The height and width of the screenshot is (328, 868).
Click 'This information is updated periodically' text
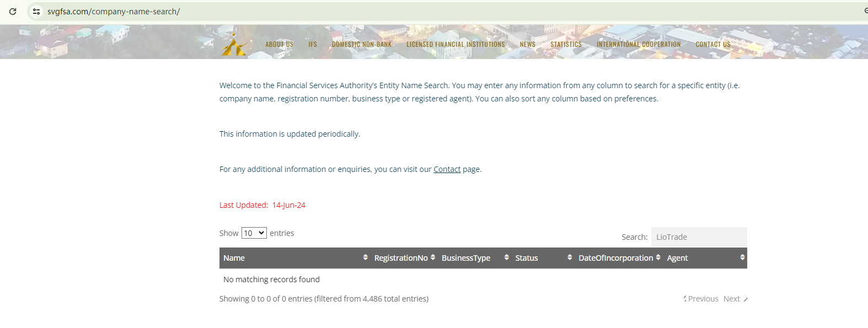[x=290, y=134]
